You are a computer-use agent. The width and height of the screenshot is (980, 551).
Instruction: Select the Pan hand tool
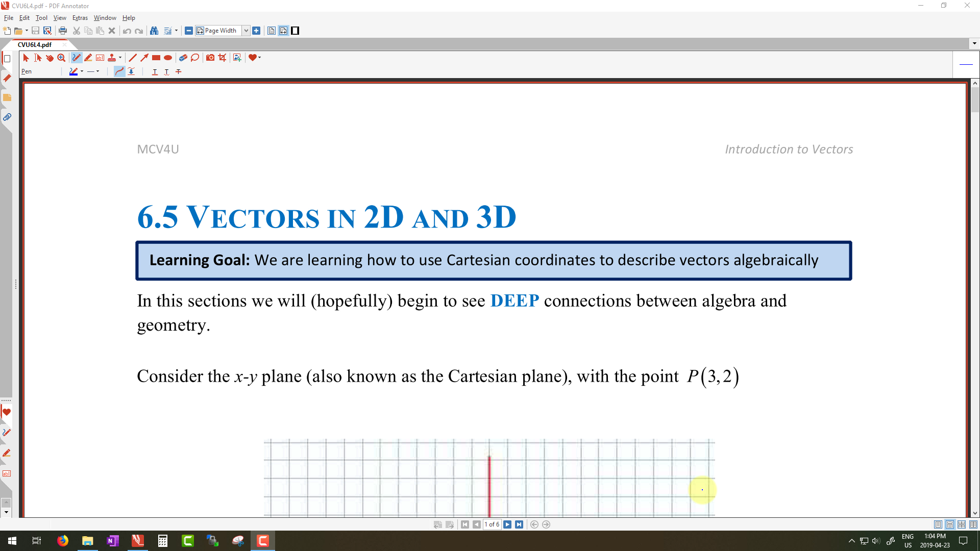coord(50,58)
